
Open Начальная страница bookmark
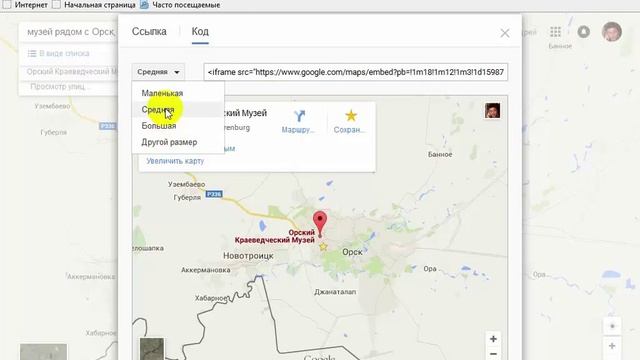pos(94,5)
